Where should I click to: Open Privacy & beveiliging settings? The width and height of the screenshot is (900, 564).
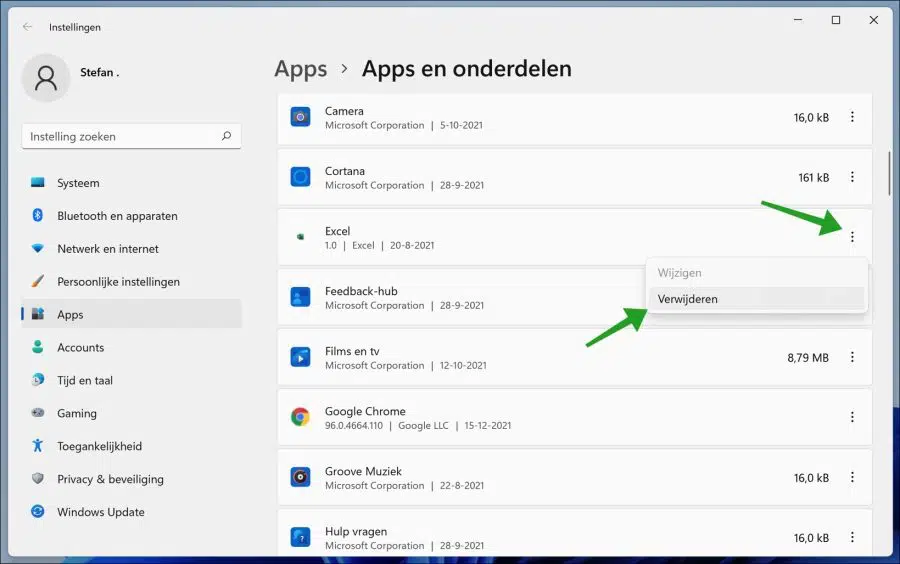click(131, 479)
